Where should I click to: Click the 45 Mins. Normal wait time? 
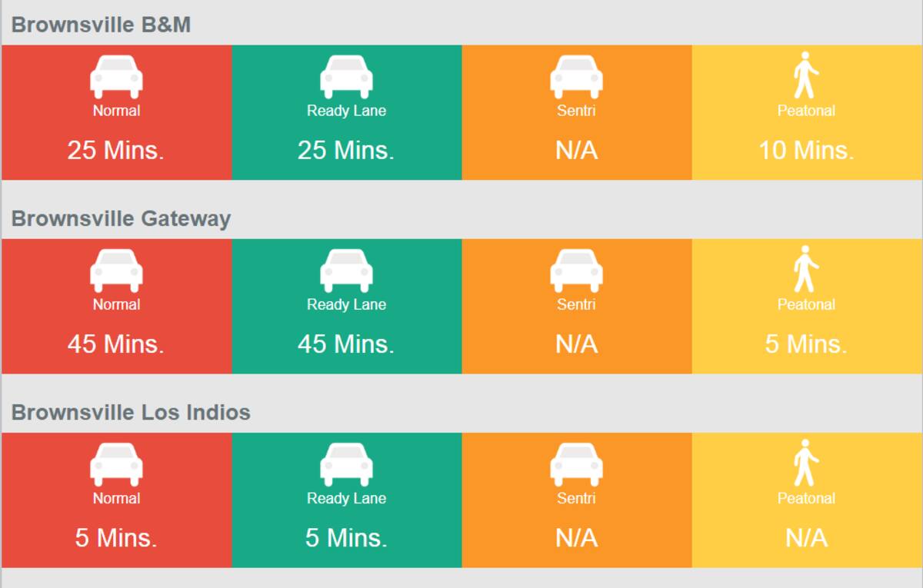(x=115, y=344)
